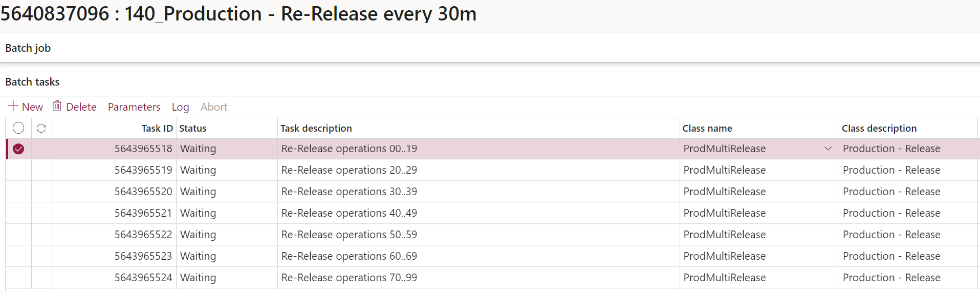Click the refresh icon in grid header
The height and width of the screenshot is (292, 980).
[41, 128]
